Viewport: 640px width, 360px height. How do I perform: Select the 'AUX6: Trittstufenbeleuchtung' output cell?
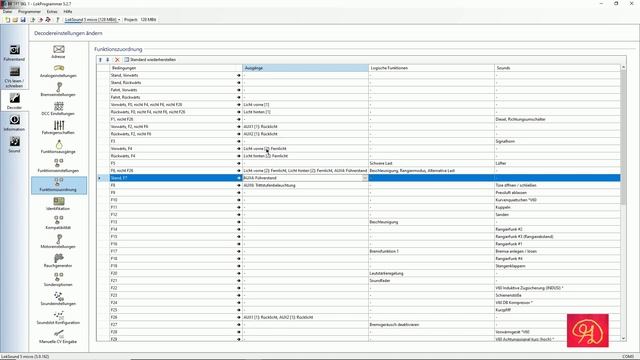pyautogui.click(x=306, y=185)
